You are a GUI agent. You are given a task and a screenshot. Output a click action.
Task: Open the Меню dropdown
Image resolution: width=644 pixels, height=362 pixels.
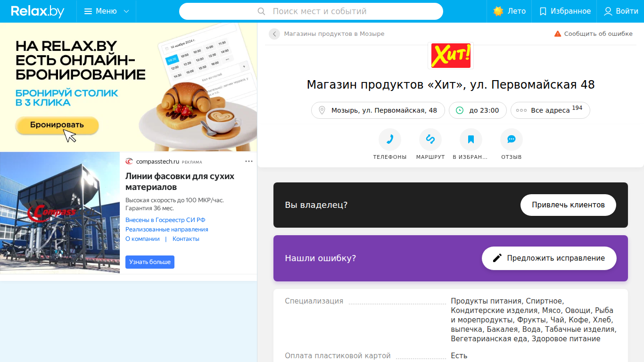coord(107,11)
